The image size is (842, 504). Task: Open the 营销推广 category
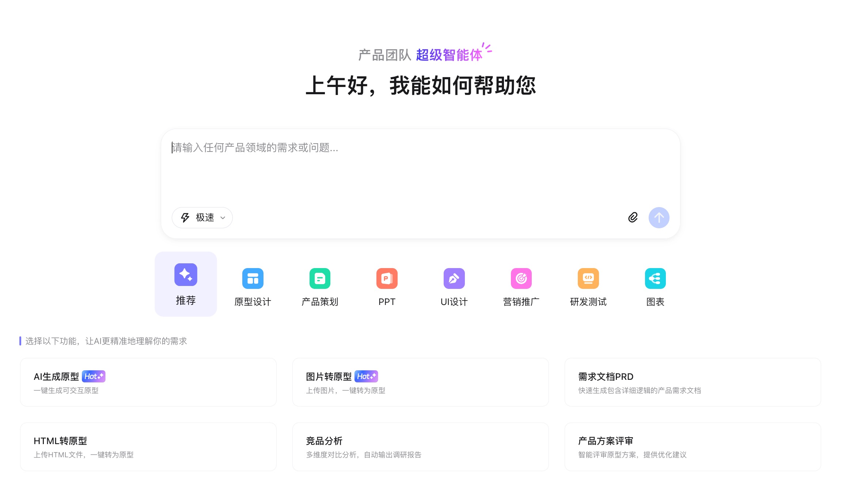(521, 278)
